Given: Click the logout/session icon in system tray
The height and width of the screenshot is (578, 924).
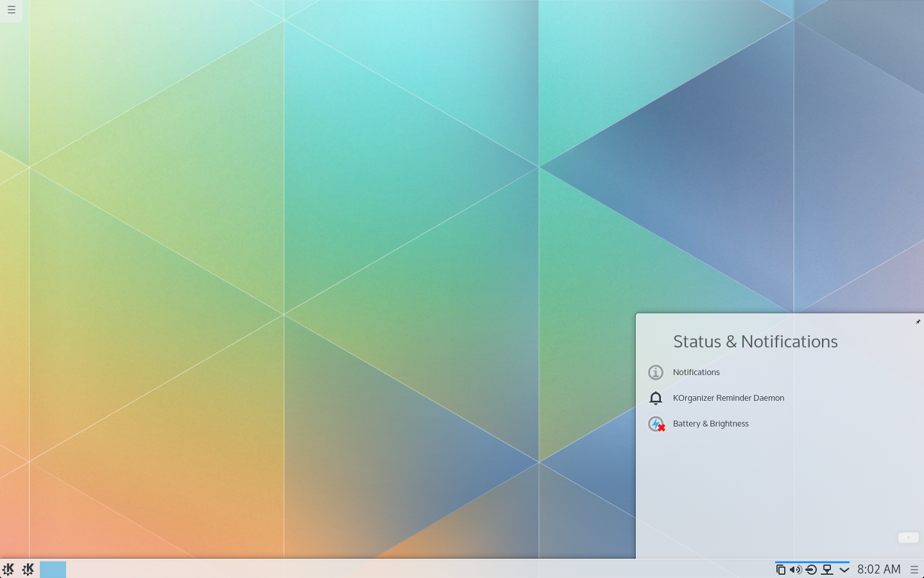Looking at the screenshot, I should 810,569.
